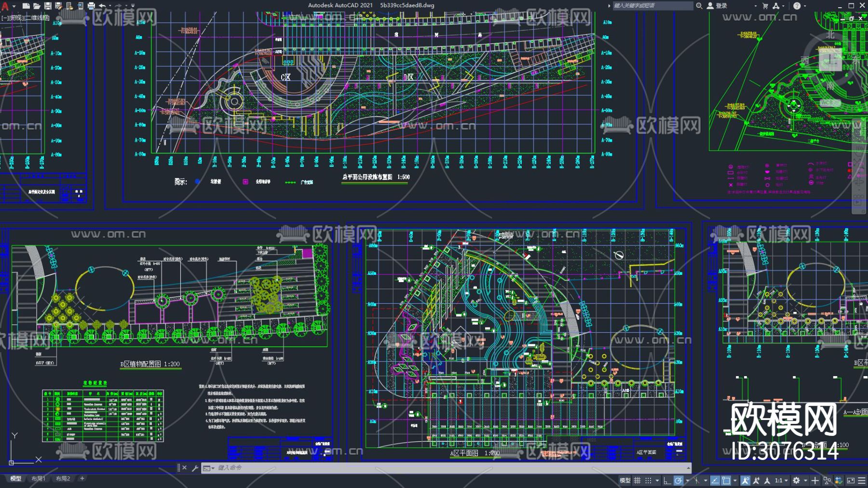Expand Object Snap settings dropdown
Image resolution: width=868 pixels, height=488 pixels.
click(734, 480)
